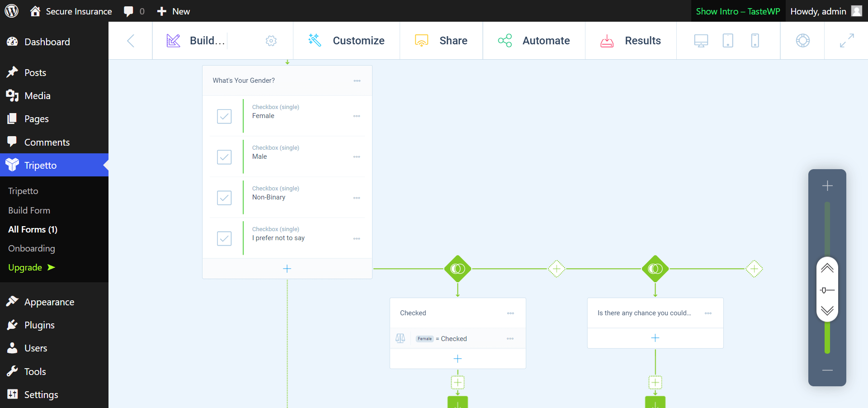The image size is (868, 408).
Task: Go back with the left chevron arrow
Action: 131,41
